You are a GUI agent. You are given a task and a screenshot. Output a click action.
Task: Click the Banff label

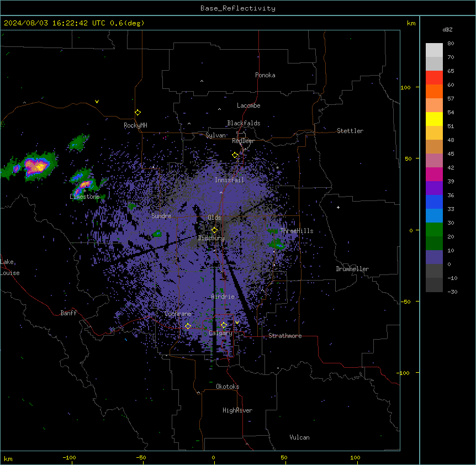point(68,313)
